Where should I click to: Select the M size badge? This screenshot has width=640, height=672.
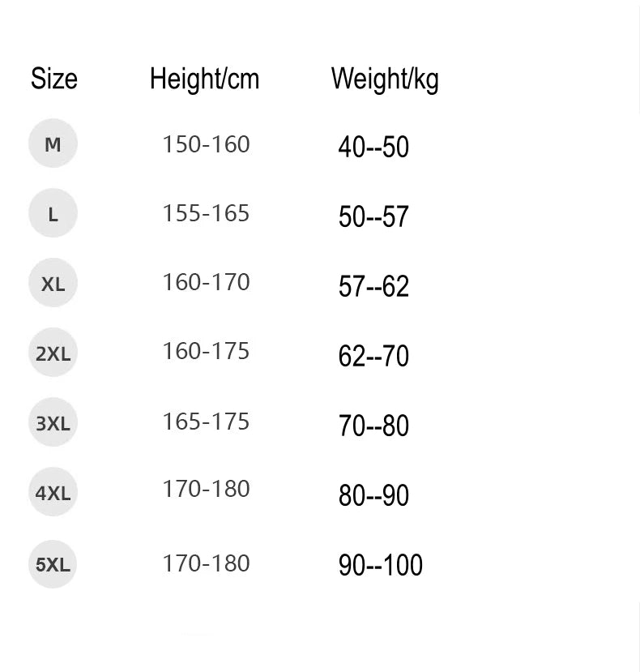click(53, 143)
